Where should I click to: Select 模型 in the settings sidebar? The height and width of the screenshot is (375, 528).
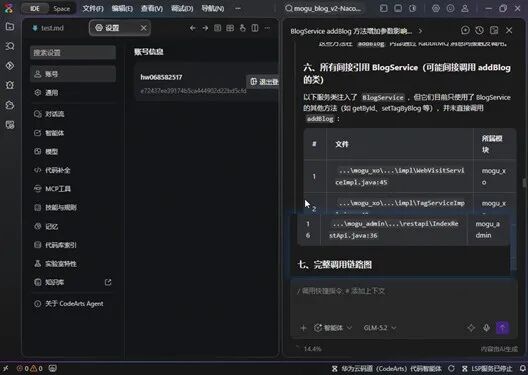pos(73,151)
